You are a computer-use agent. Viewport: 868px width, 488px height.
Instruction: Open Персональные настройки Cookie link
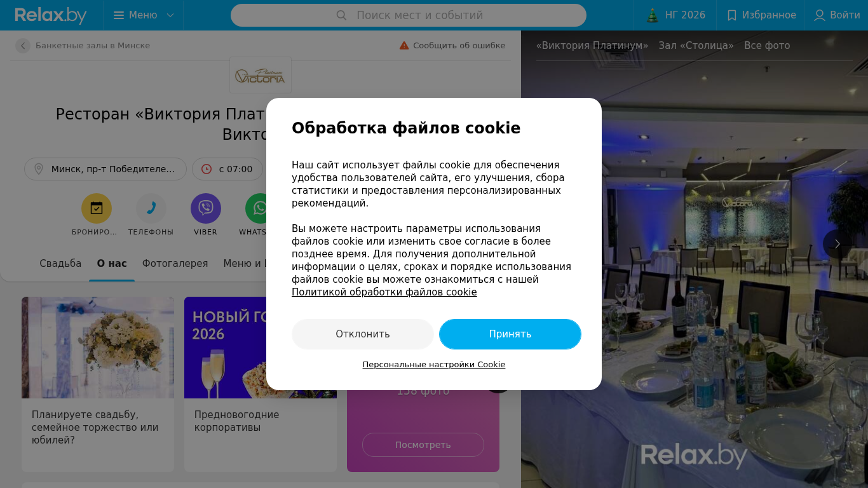434,365
